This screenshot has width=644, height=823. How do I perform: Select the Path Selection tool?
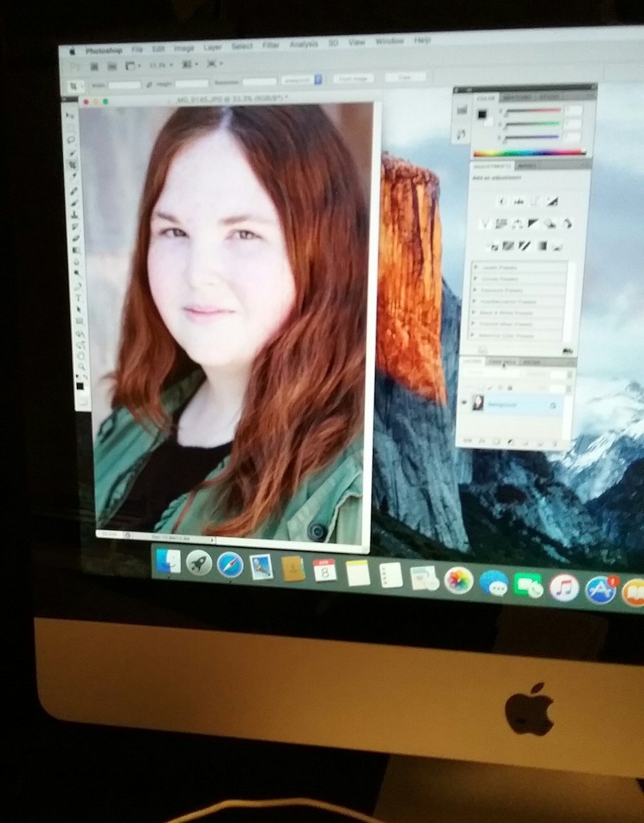coord(79,309)
